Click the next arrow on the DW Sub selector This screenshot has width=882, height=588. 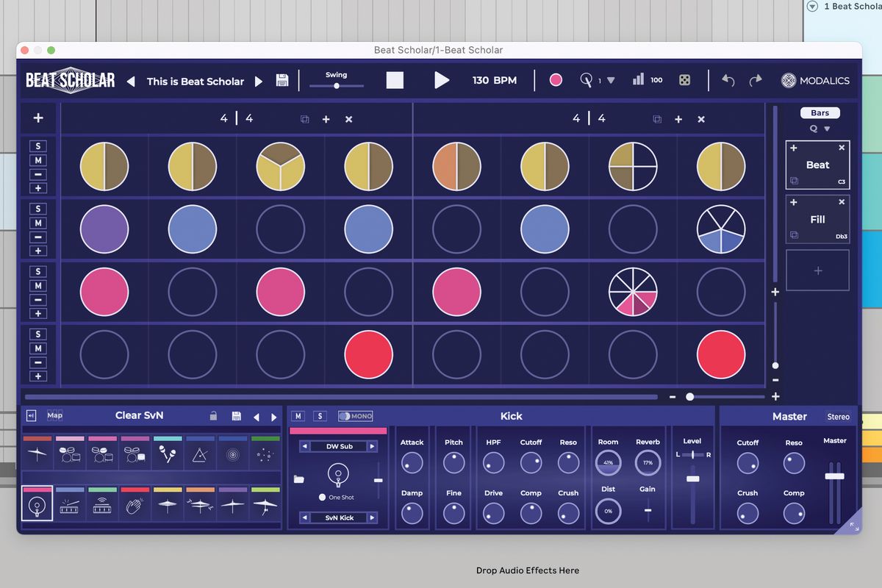pyautogui.click(x=372, y=446)
